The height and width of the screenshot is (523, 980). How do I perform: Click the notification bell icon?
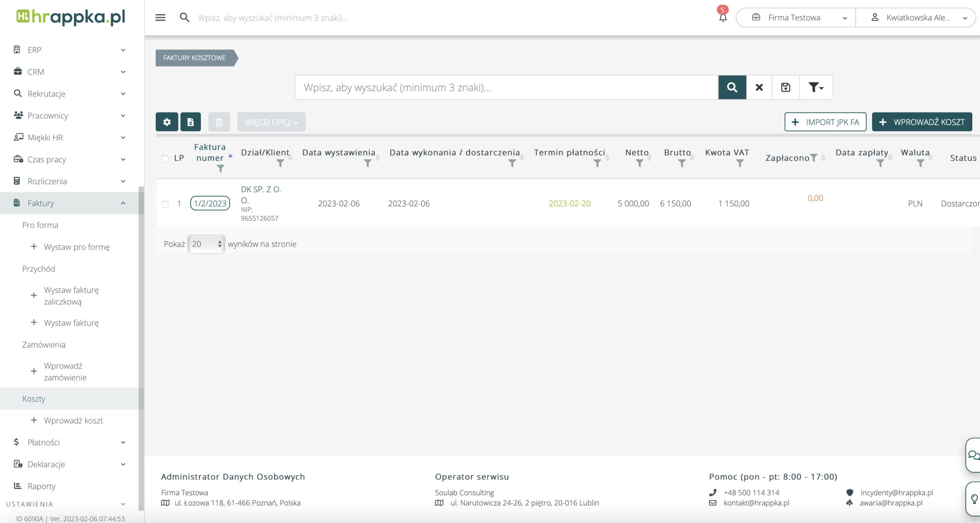(723, 18)
